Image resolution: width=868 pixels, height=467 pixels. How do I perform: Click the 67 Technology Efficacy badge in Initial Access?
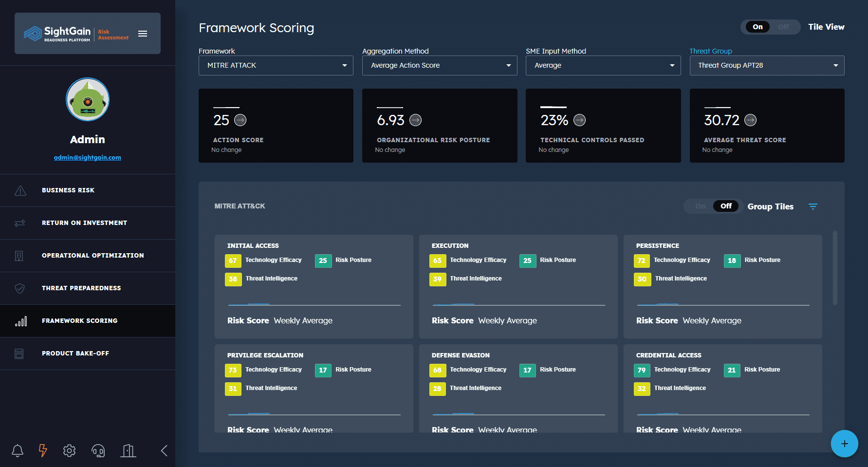233,261
